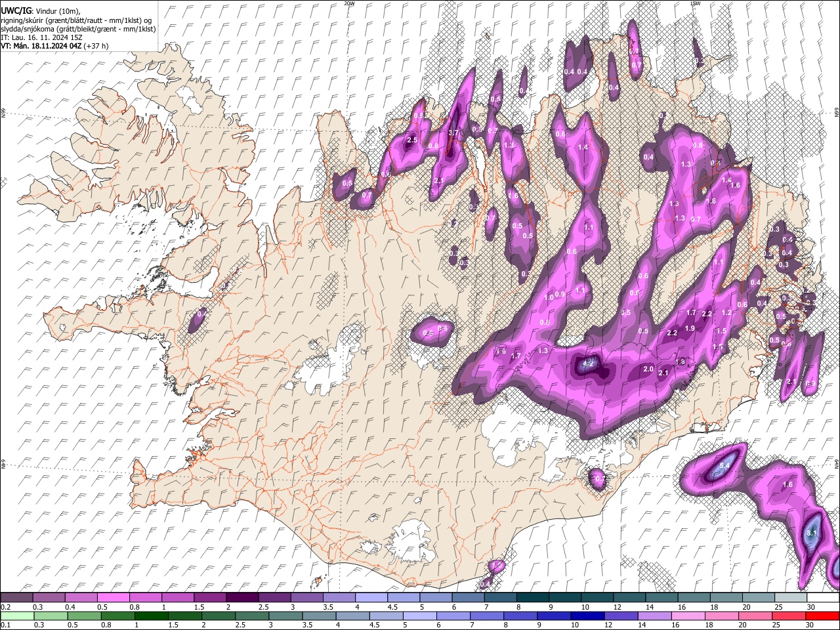Image resolution: width=840 pixels, height=630 pixels.
Task: Click the 3.7 precipitation value in the north
Action: [453, 133]
